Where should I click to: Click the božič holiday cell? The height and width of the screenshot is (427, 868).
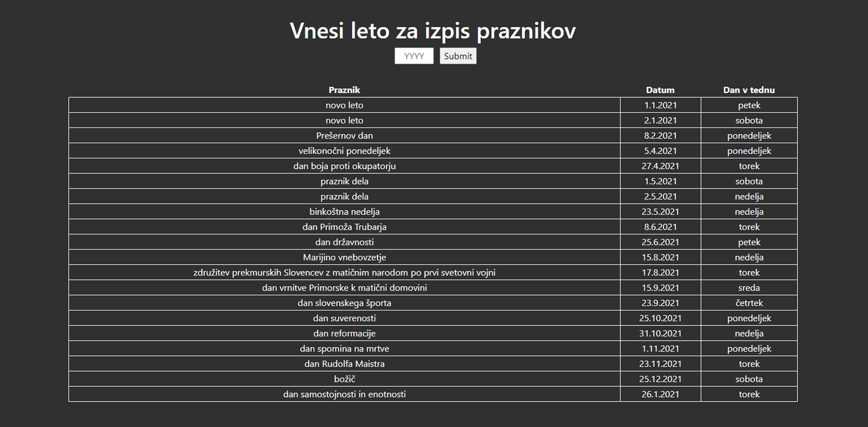coord(344,379)
